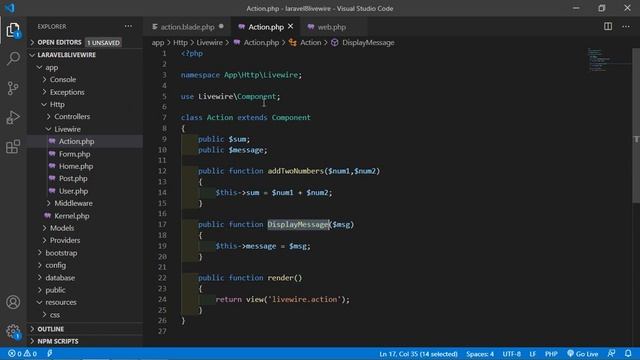This screenshot has width=640, height=360.
Task: Expand the NPM Scripts section
Action: tap(58, 341)
